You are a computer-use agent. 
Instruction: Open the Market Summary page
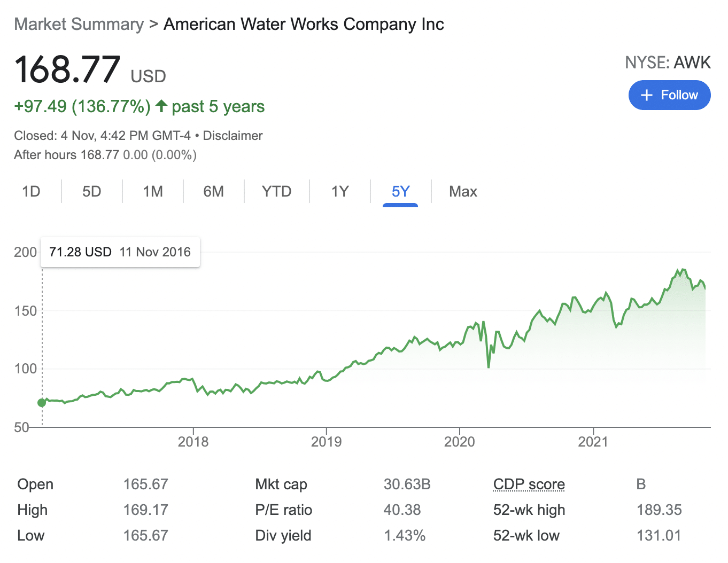[79, 24]
